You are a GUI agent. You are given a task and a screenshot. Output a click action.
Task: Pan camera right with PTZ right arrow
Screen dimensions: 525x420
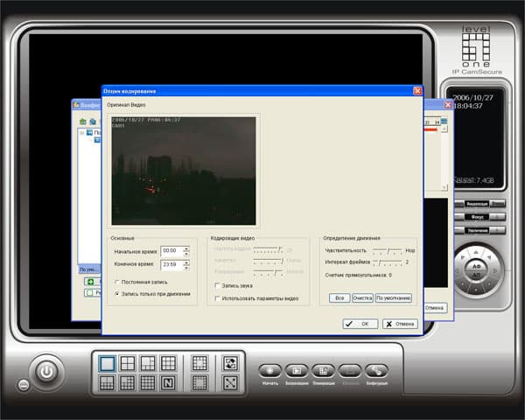pyautogui.click(x=495, y=270)
